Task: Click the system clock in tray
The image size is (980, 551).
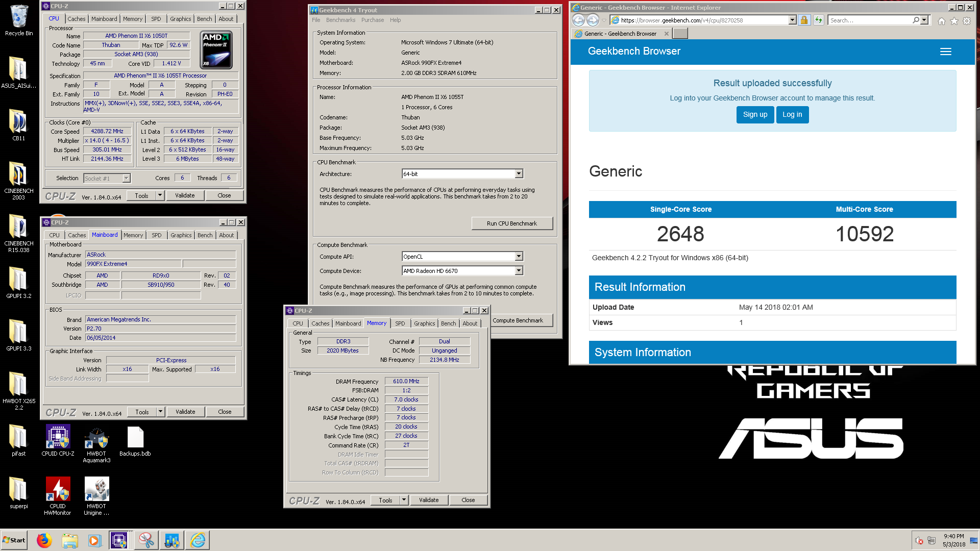Action: tap(953, 540)
